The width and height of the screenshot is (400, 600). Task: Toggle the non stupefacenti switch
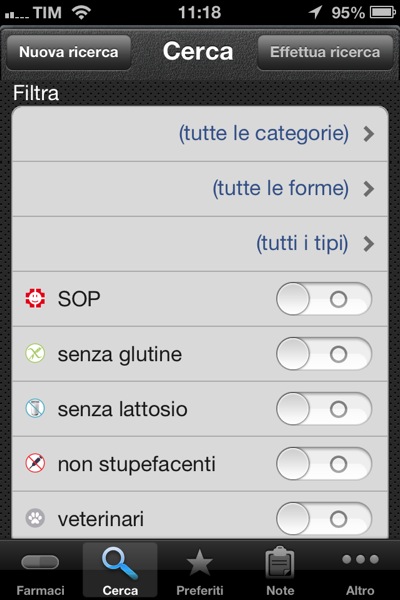pyautogui.click(x=324, y=464)
